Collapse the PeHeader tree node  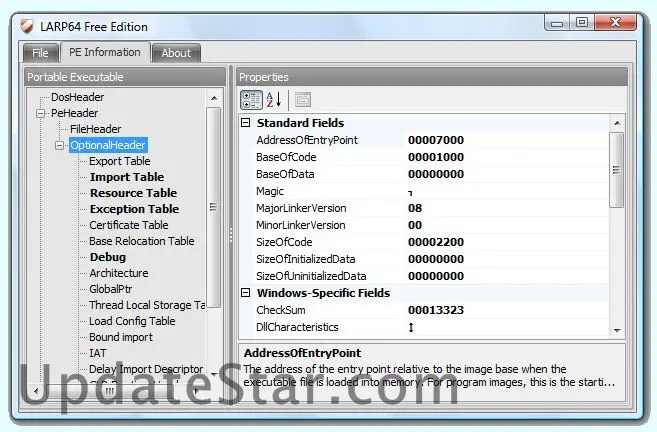tap(41, 113)
